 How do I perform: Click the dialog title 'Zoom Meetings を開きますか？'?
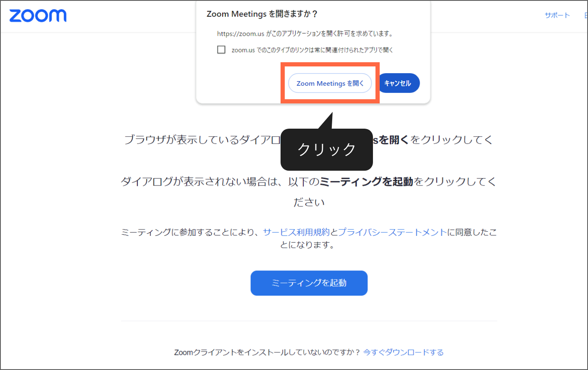pyautogui.click(x=262, y=14)
